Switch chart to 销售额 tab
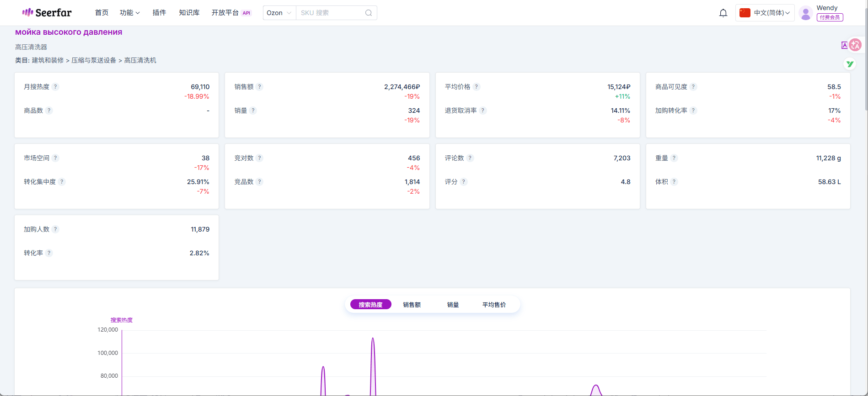Viewport: 868px width, 396px height. (x=412, y=305)
